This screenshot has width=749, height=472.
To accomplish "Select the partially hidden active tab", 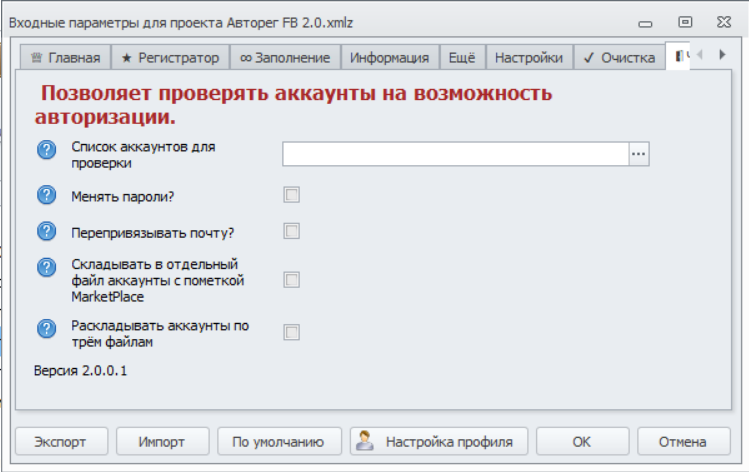I will pyautogui.click(x=678, y=57).
